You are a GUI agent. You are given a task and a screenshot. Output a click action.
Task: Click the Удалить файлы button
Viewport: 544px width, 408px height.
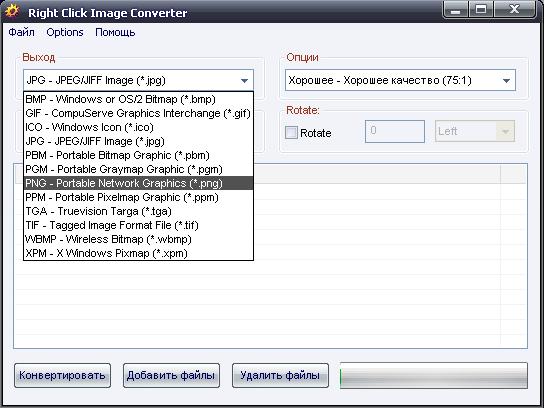[x=280, y=375]
